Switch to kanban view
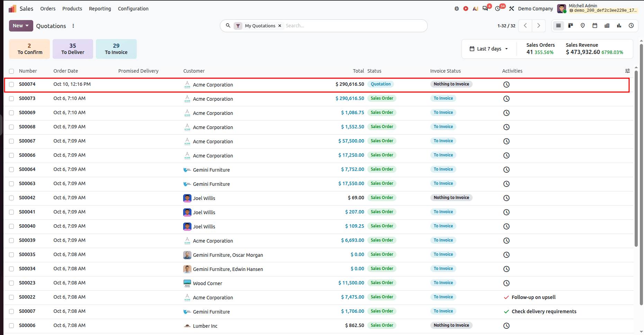The width and height of the screenshot is (644, 335). tap(571, 26)
